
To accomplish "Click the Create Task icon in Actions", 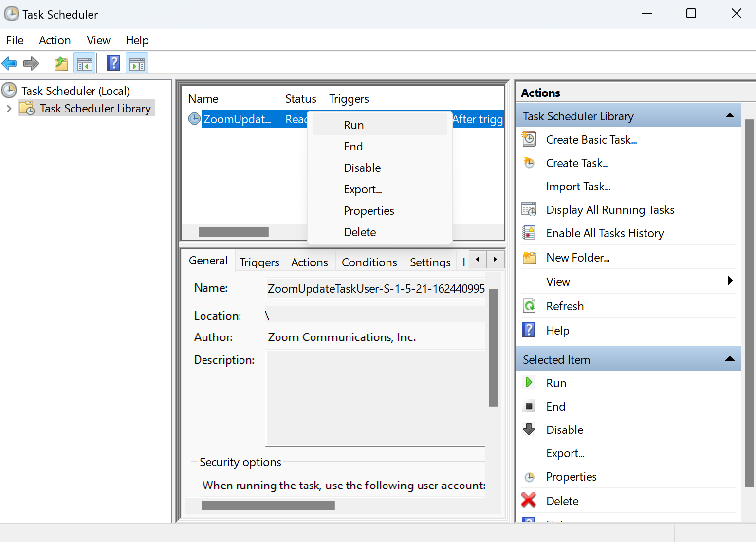I will [529, 163].
